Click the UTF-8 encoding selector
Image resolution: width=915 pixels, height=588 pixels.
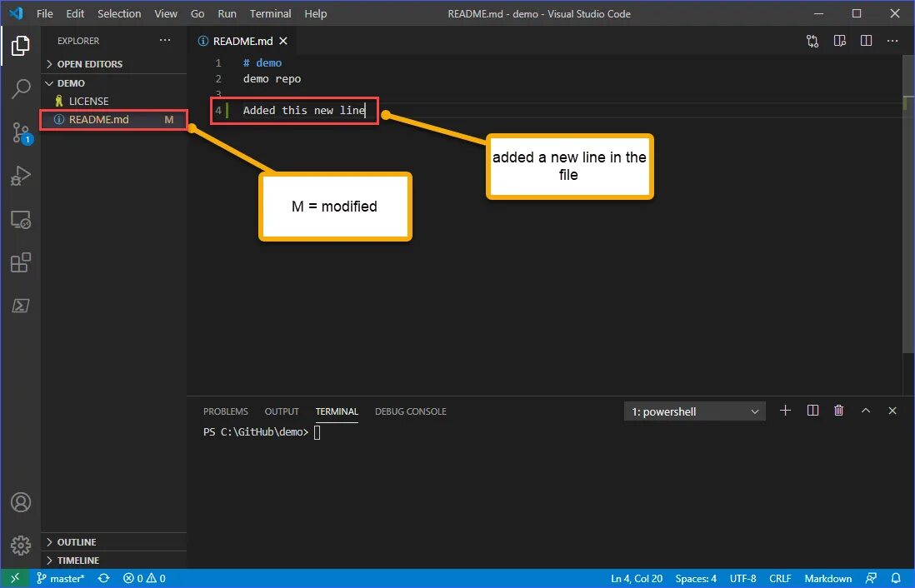click(x=742, y=578)
